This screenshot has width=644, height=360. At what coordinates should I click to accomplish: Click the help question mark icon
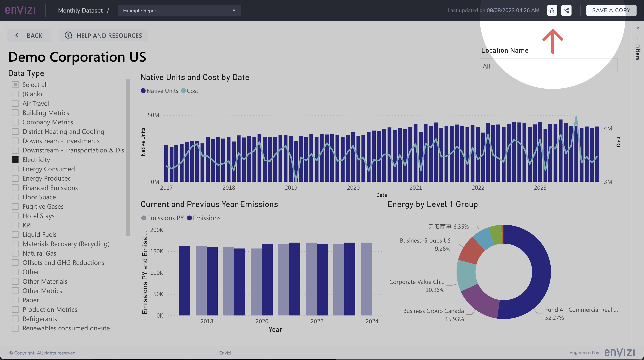coord(68,35)
